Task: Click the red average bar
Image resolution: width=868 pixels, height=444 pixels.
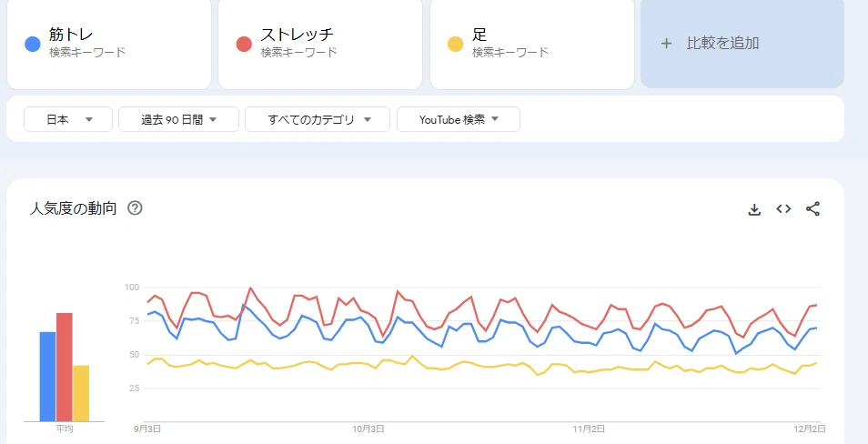Action: tap(65, 367)
